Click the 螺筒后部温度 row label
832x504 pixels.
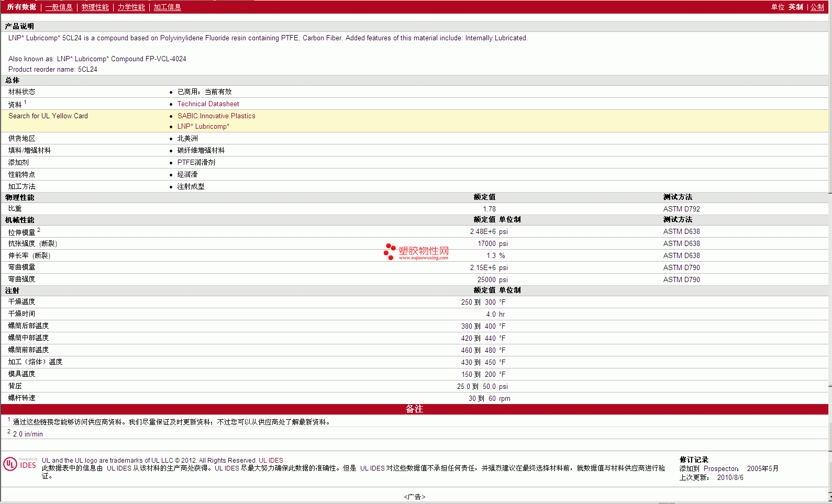point(29,326)
